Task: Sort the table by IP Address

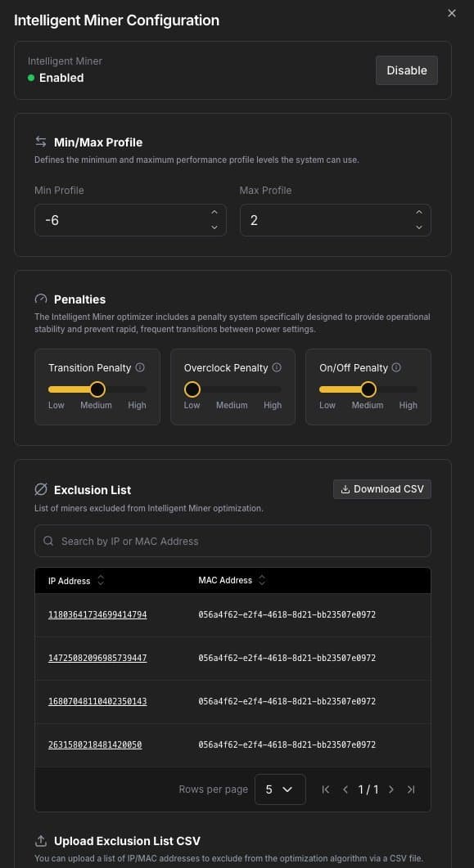Action: (101, 580)
